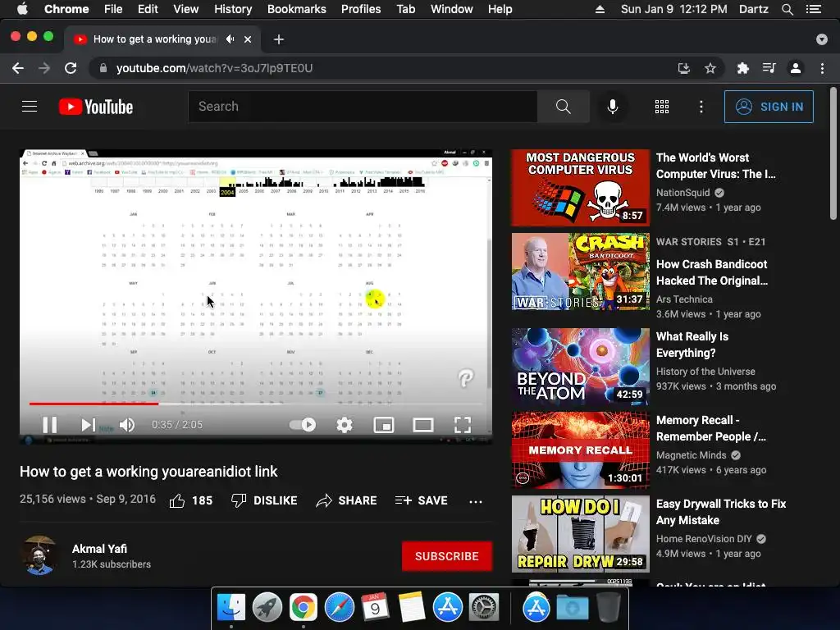Search with your voice microphone
840x630 pixels.
pyautogui.click(x=613, y=107)
